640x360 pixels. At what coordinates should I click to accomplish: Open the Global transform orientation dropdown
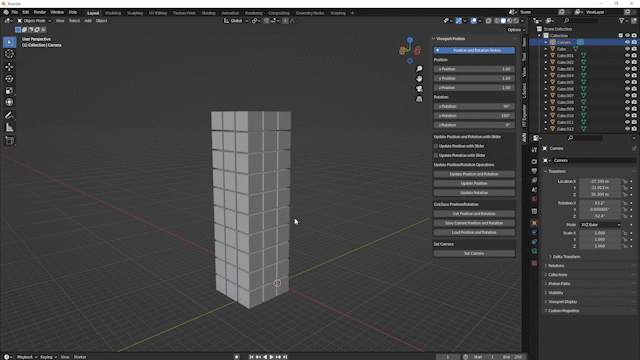236,21
